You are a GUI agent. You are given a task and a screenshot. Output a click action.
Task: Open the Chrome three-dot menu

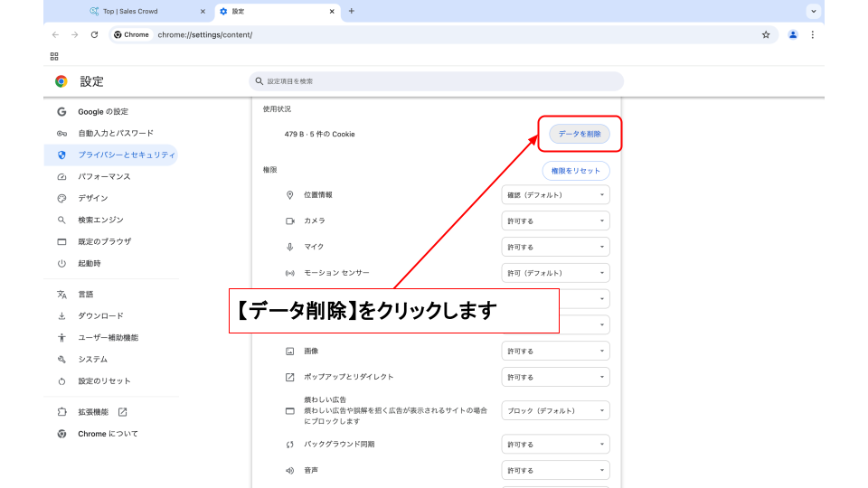tap(812, 34)
